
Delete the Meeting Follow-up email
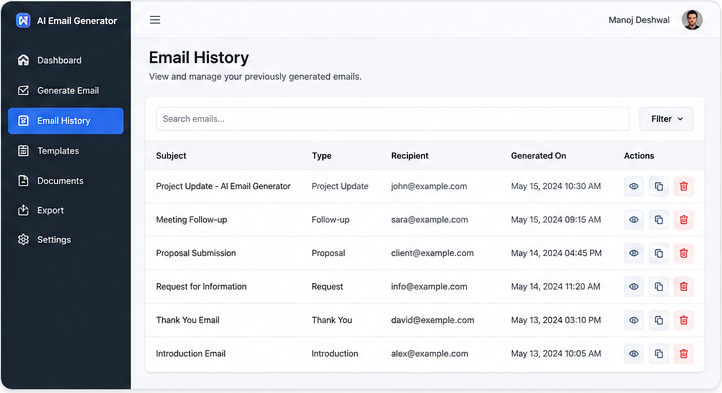(x=683, y=220)
